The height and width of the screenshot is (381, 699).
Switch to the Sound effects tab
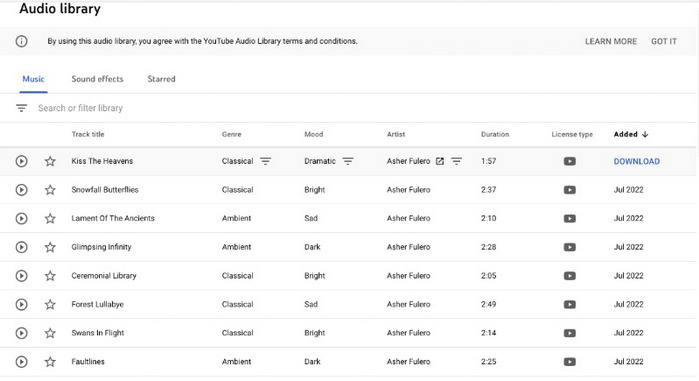(97, 79)
